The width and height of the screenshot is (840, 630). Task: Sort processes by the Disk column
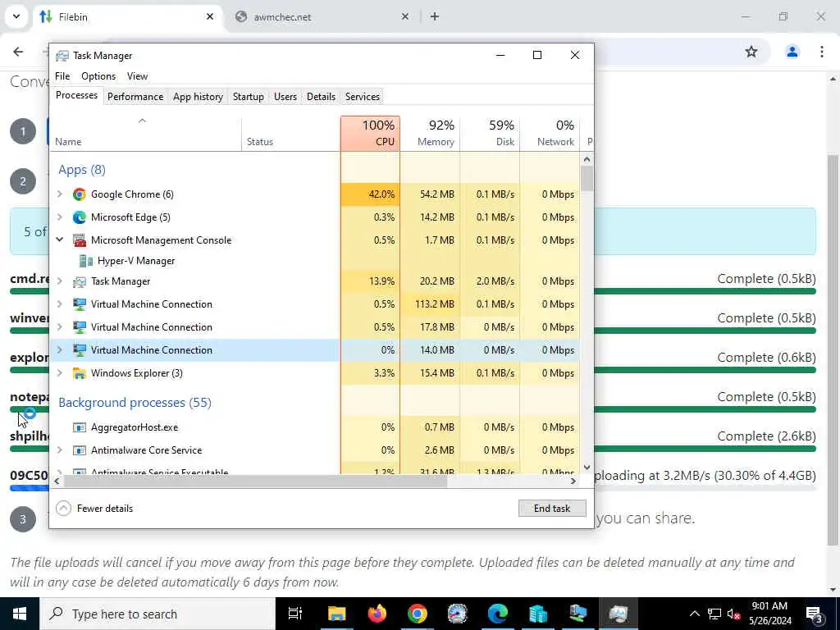[491, 134]
